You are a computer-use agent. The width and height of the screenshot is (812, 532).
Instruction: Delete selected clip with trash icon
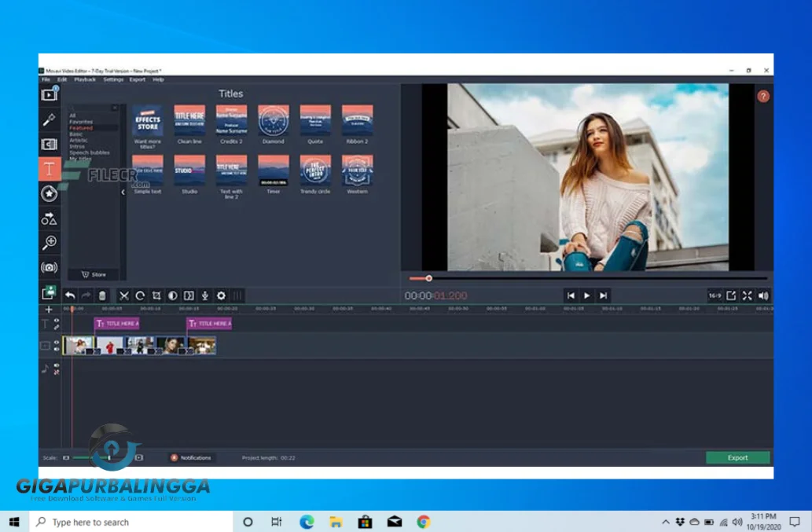pyautogui.click(x=102, y=295)
